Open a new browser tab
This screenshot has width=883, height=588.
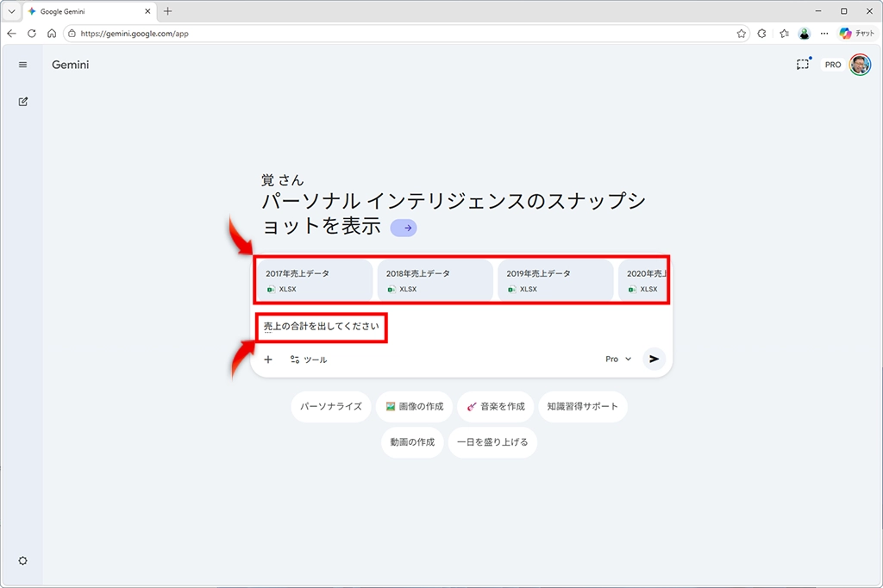(x=168, y=11)
